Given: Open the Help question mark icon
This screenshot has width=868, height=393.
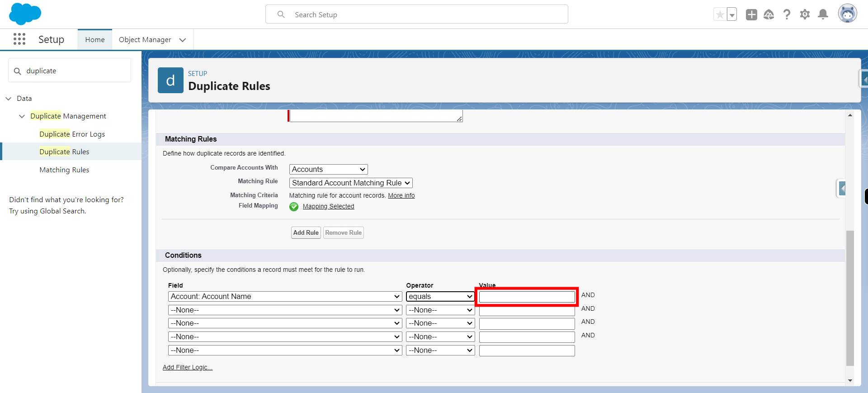Looking at the screenshot, I should point(787,14).
